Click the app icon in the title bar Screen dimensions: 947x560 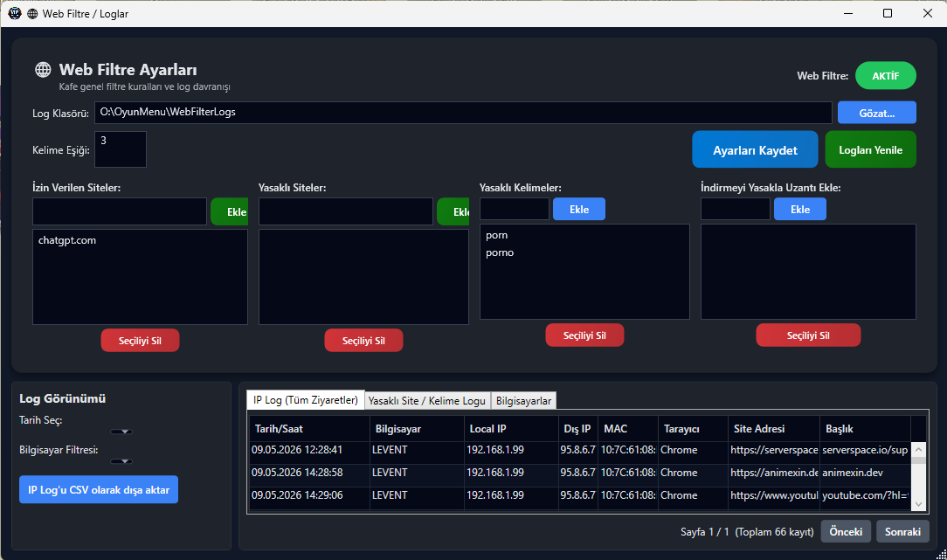click(15, 13)
